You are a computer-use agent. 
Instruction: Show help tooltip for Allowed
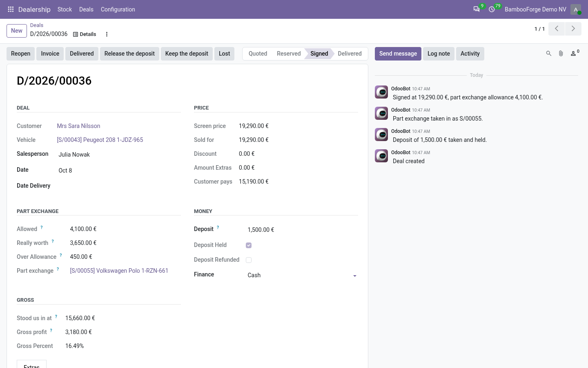point(41,227)
